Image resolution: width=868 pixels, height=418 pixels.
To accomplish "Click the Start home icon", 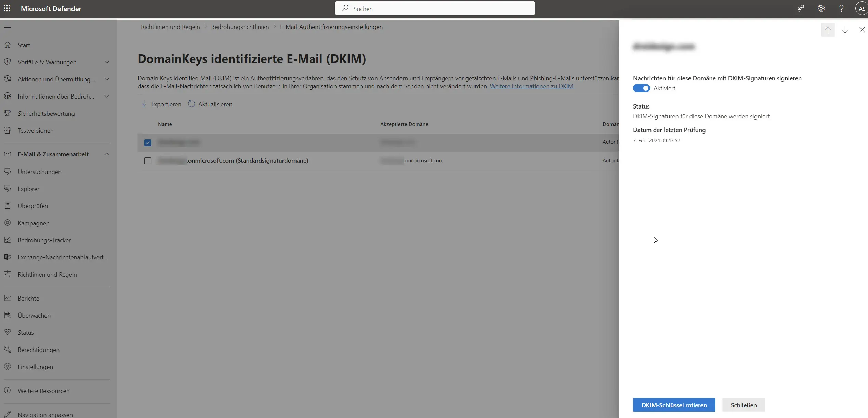I will tap(8, 45).
